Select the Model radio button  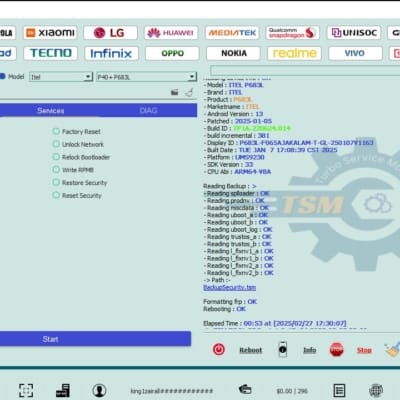click(x=2, y=76)
